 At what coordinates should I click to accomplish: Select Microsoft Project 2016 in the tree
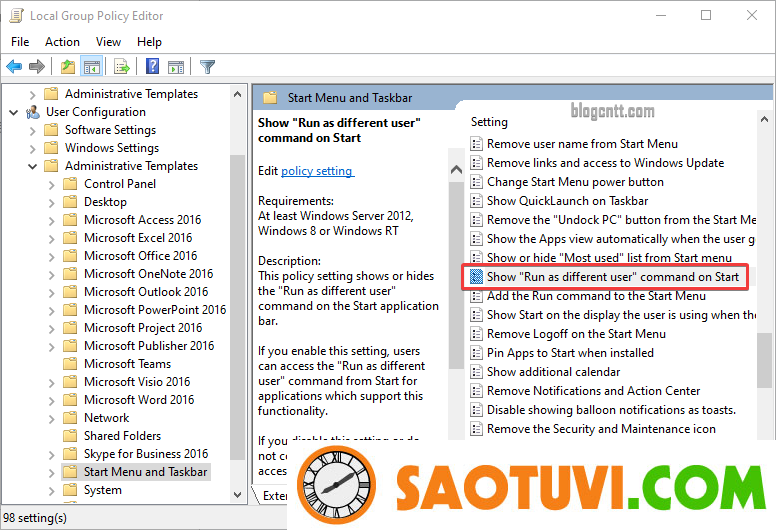[x=143, y=328]
